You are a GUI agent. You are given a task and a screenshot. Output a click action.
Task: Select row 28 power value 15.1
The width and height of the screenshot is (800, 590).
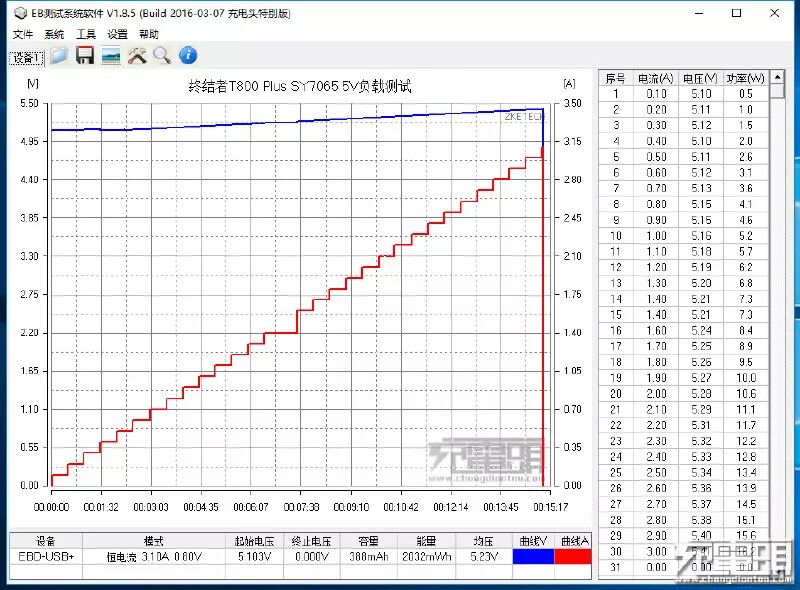pos(746,520)
